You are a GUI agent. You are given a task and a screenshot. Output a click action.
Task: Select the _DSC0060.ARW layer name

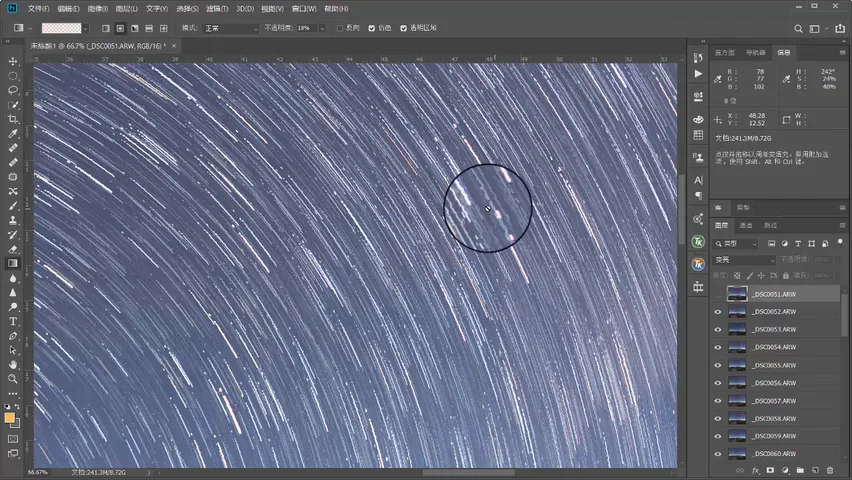coord(775,453)
